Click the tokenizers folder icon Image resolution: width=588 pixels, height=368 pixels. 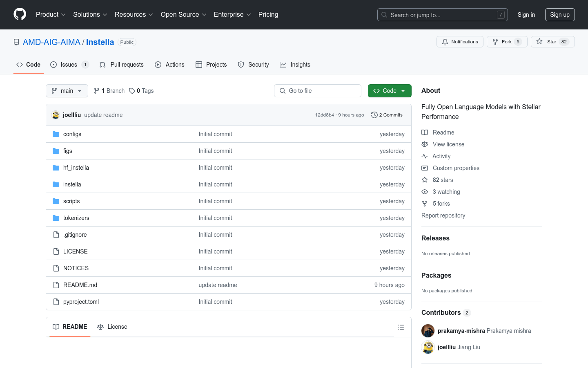56,218
